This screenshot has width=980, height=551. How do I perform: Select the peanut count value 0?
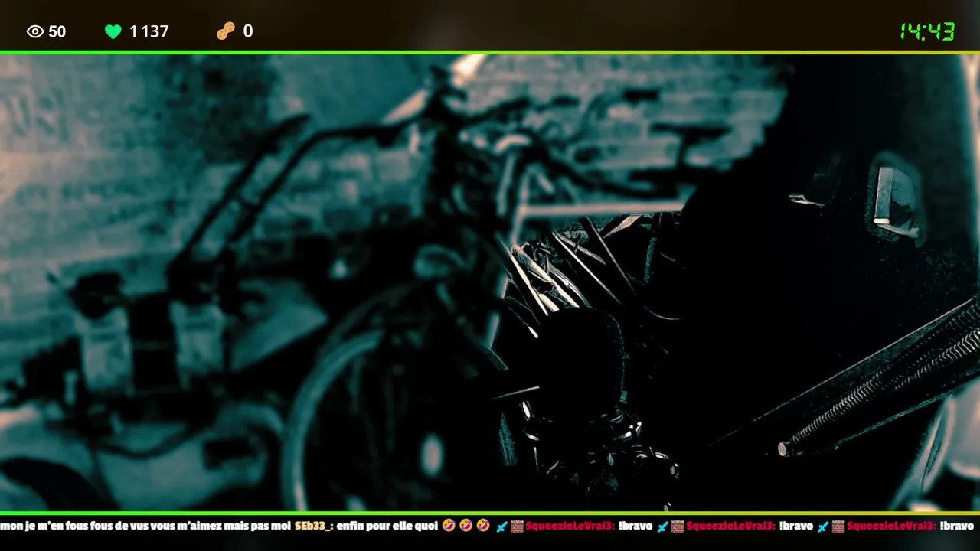248,31
